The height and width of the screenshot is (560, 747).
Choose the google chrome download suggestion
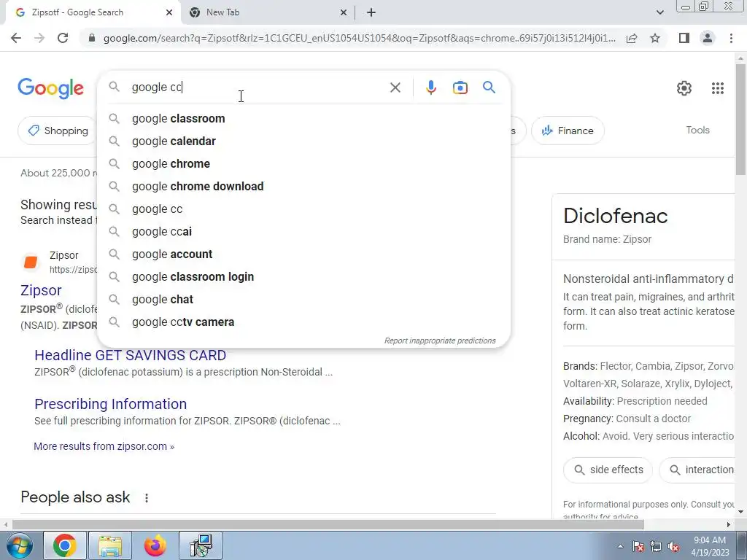coord(303,186)
